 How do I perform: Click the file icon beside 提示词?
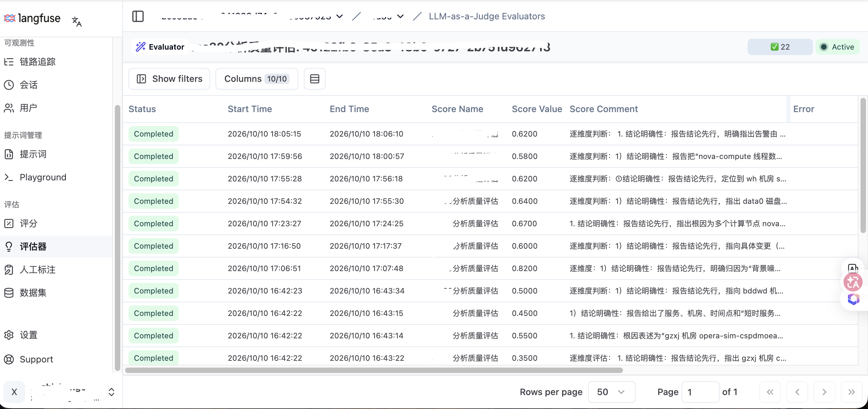coord(9,154)
